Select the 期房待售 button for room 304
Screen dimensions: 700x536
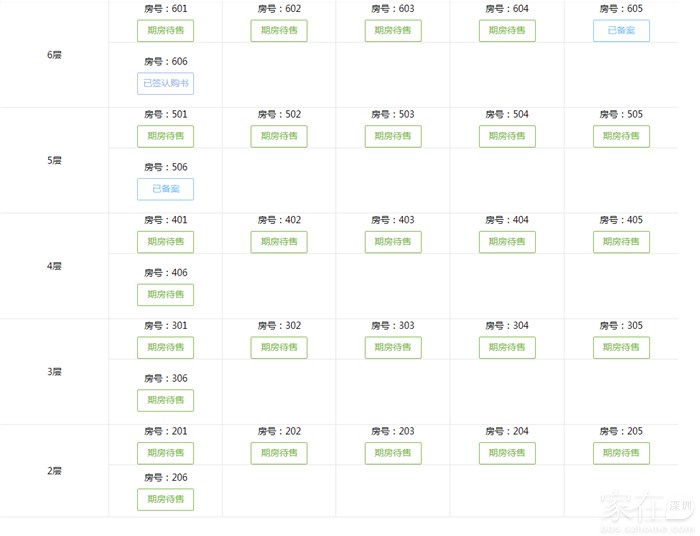coord(507,348)
